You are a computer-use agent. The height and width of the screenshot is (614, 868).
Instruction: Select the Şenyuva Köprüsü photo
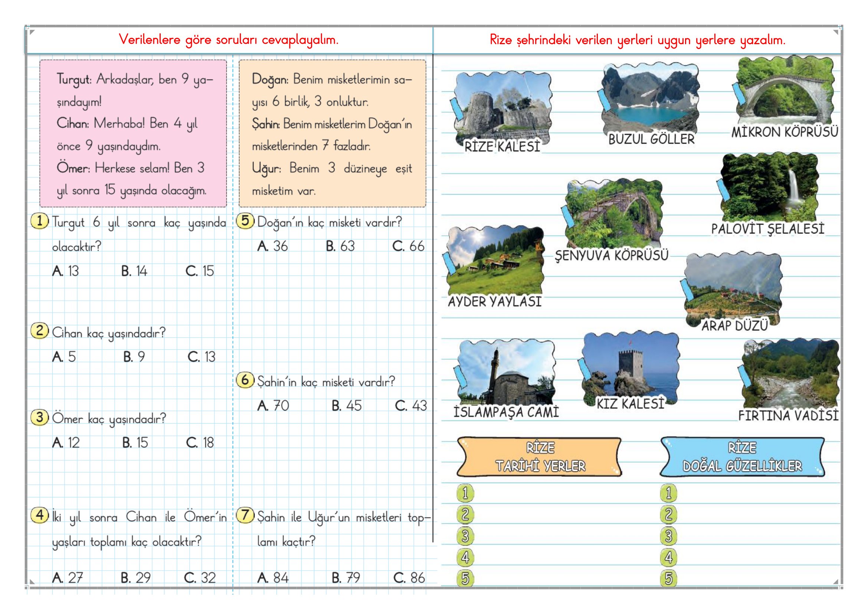614,213
